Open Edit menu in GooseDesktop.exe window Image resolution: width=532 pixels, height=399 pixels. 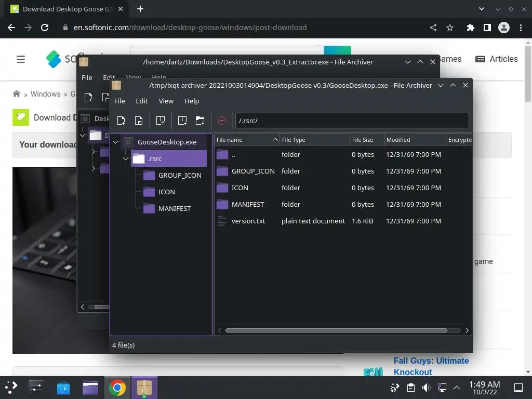[x=141, y=101]
